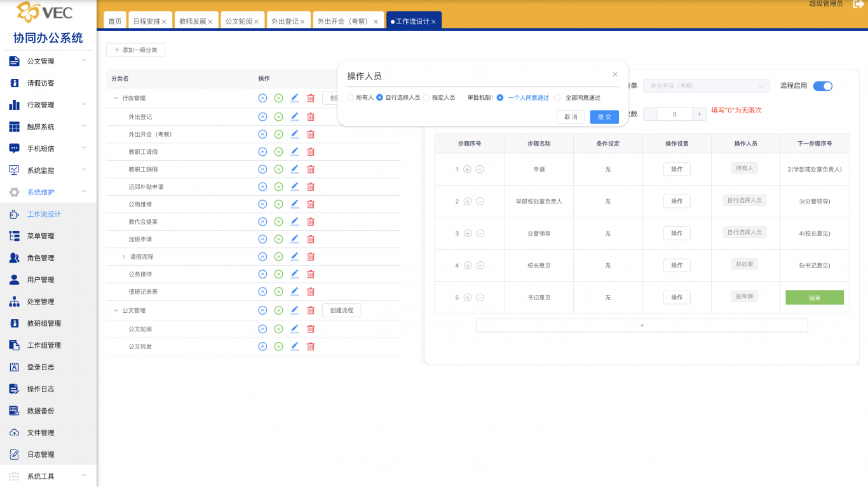Delete the 教代会提案 row with trash icon
868x487 pixels.
click(311, 222)
